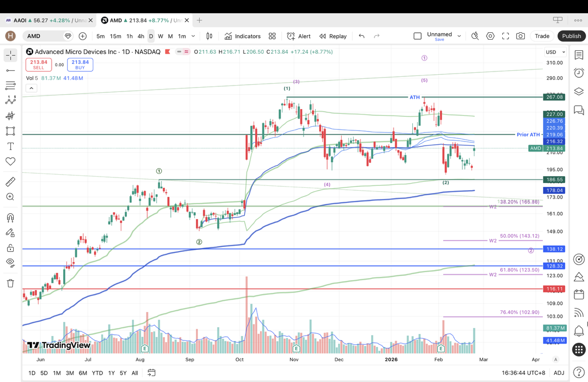Image resolution: width=588 pixels, height=382 pixels.
Task: Open the heart icons tool
Action: [10, 161]
